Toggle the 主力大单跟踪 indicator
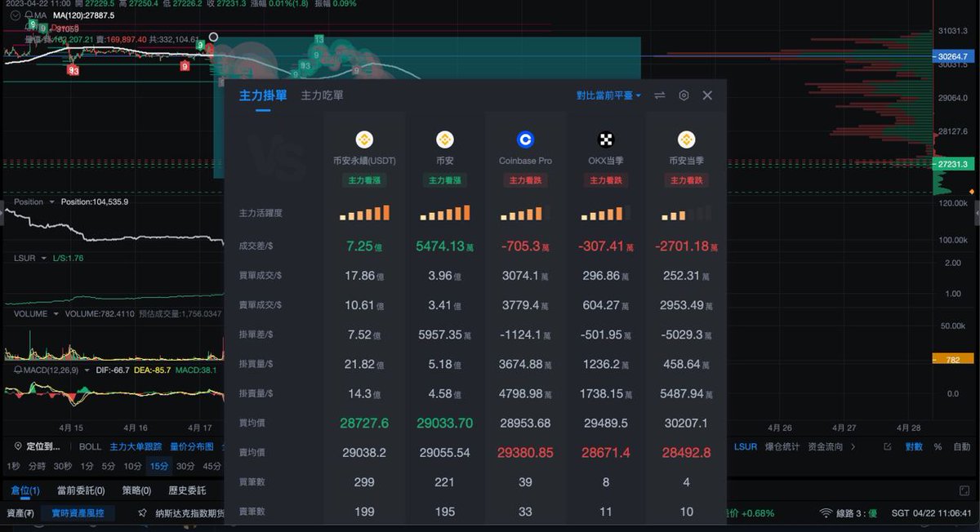The image size is (980, 532). coord(136,446)
